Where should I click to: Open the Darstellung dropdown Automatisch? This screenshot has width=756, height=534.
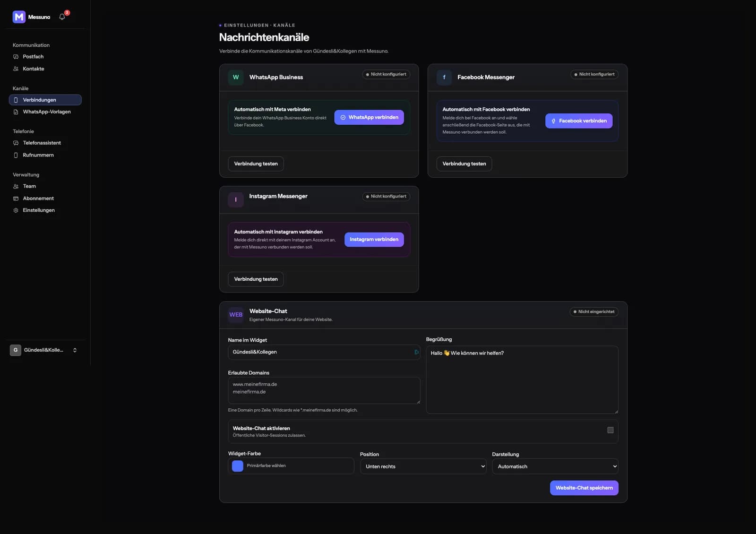click(555, 466)
